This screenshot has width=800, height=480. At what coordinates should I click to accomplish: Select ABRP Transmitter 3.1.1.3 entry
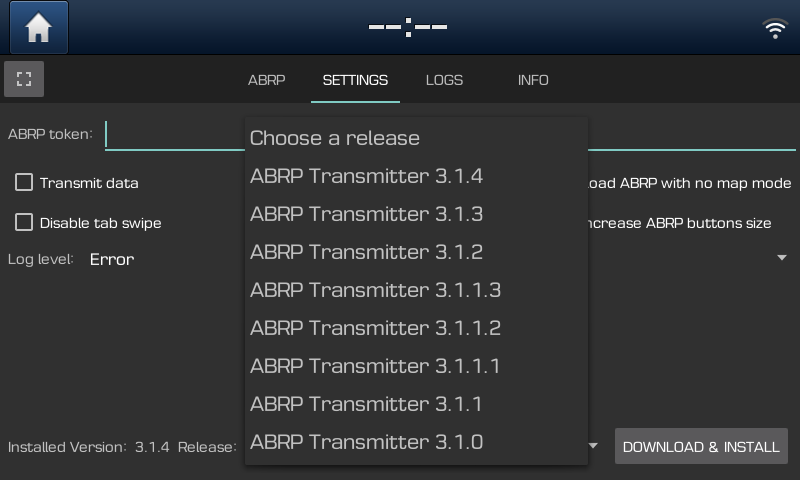[416, 290]
